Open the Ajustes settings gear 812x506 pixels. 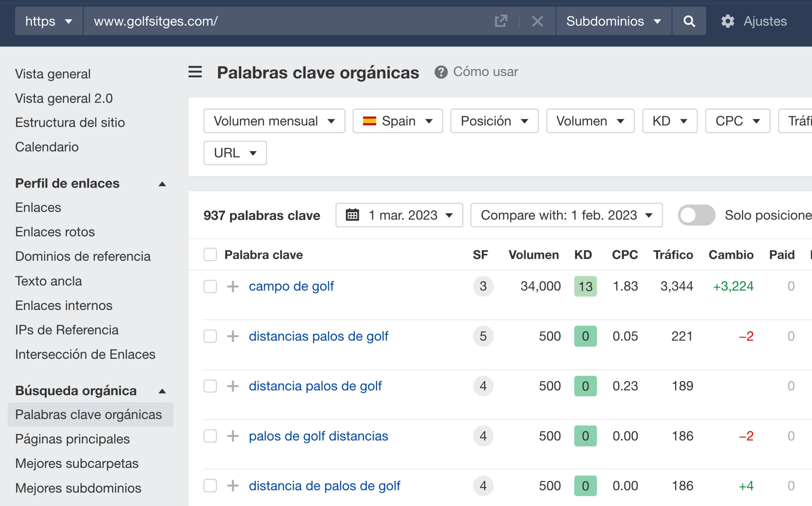tap(728, 21)
